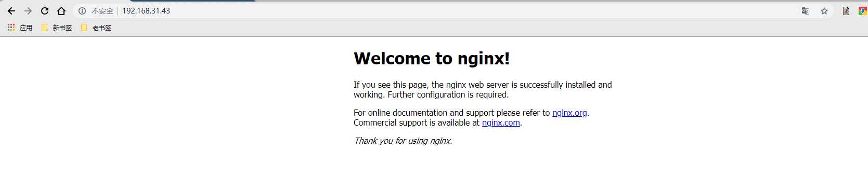
Task: Click the 不安全 security label
Action: click(x=102, y=11)
